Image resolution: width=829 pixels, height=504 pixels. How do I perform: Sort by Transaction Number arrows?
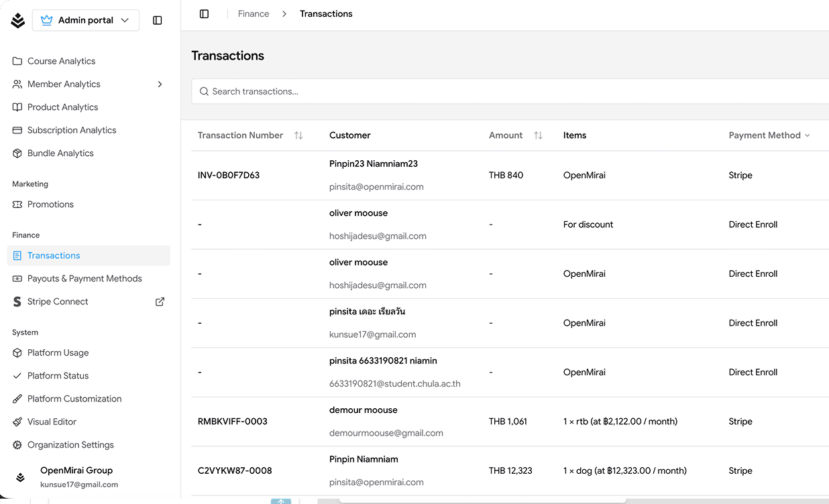click(298, 135)
